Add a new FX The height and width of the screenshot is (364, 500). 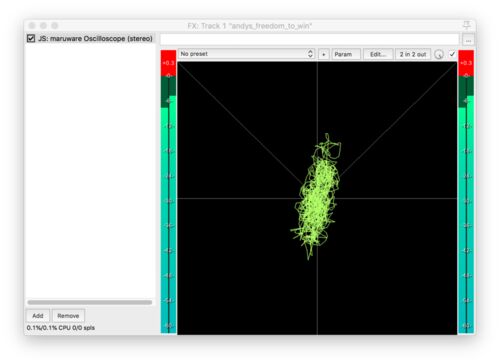tap(38, 316)
